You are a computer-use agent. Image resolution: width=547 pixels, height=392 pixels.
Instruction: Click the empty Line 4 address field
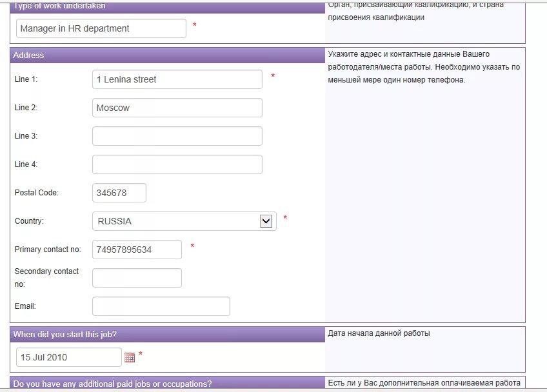pyautogui.click(x=177, y=164)
